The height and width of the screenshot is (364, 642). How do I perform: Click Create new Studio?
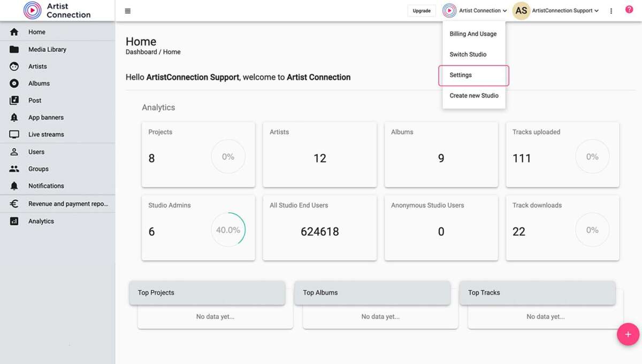[x=474, y=95]
